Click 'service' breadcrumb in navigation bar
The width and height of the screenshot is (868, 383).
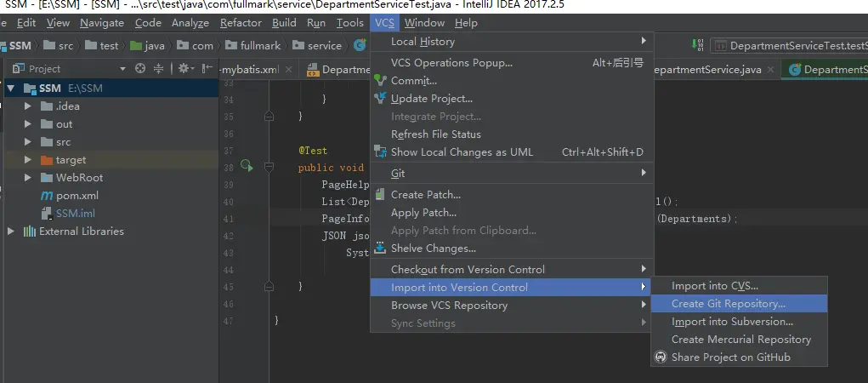(x=318, y=45)
